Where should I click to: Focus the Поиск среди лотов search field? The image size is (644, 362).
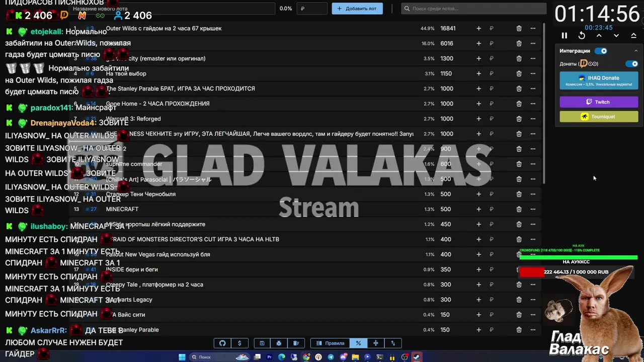click(474, 9)
